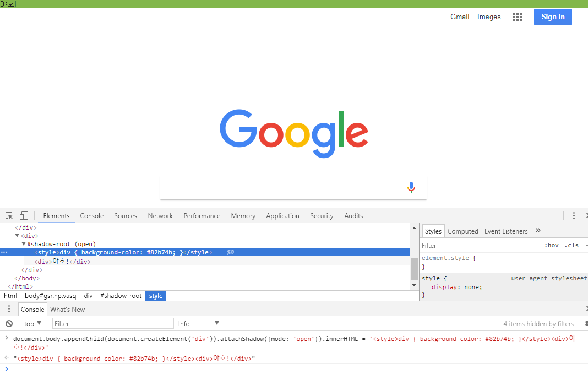Open the Application tab
Screen dimensions: 588x374
[283, 216]
